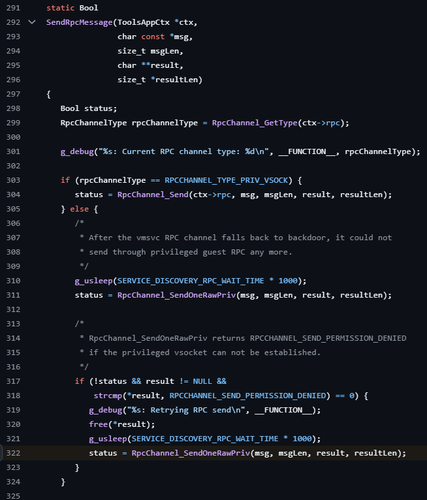
Task: Click free call on line 320
Action: click(x=98, y=424)
